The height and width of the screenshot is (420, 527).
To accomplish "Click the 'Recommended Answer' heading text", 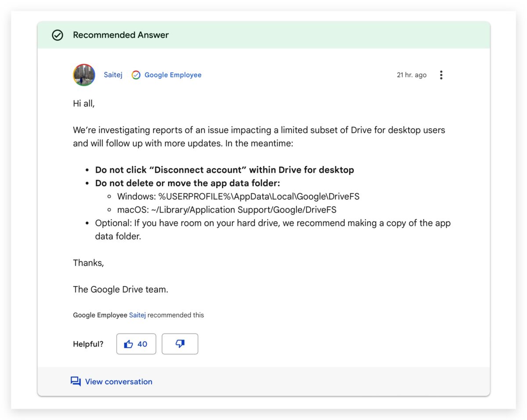I will click(121, 35).
